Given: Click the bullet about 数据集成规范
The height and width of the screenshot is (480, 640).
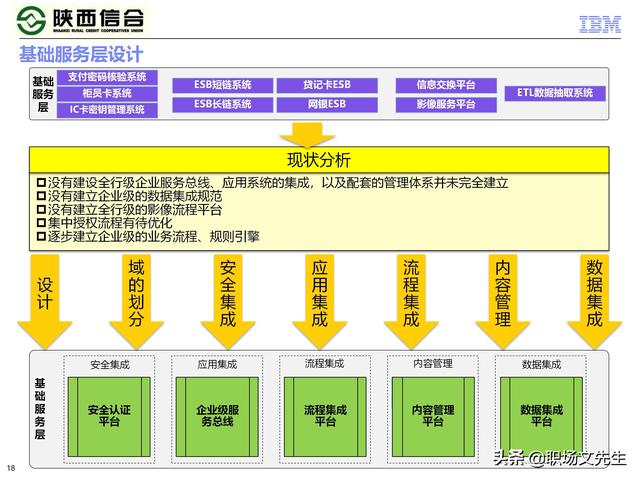Looking at the screenshot, I should click(130, 196).
